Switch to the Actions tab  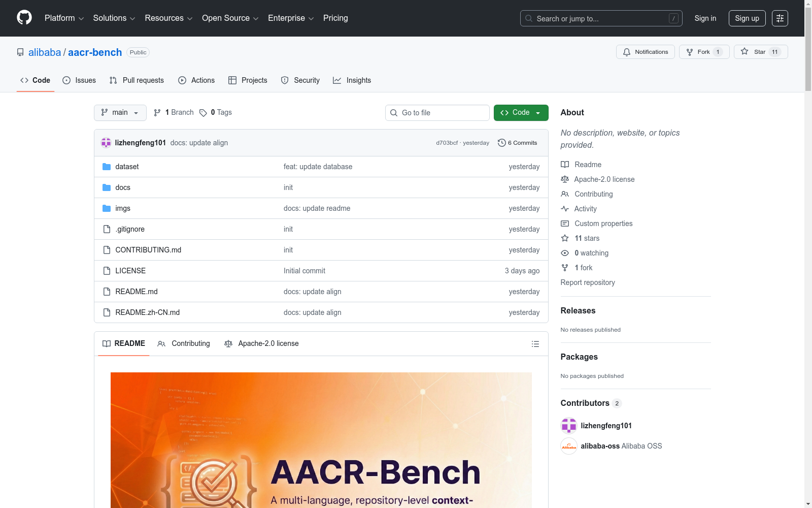196,80
